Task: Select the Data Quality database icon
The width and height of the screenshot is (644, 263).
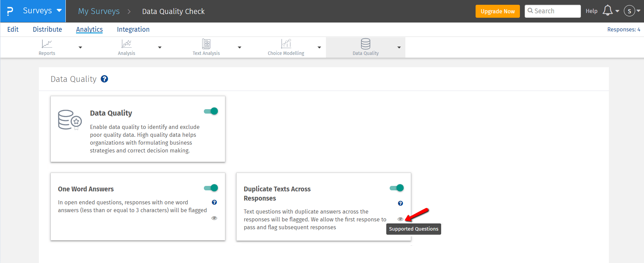Action: pos(365,44)
